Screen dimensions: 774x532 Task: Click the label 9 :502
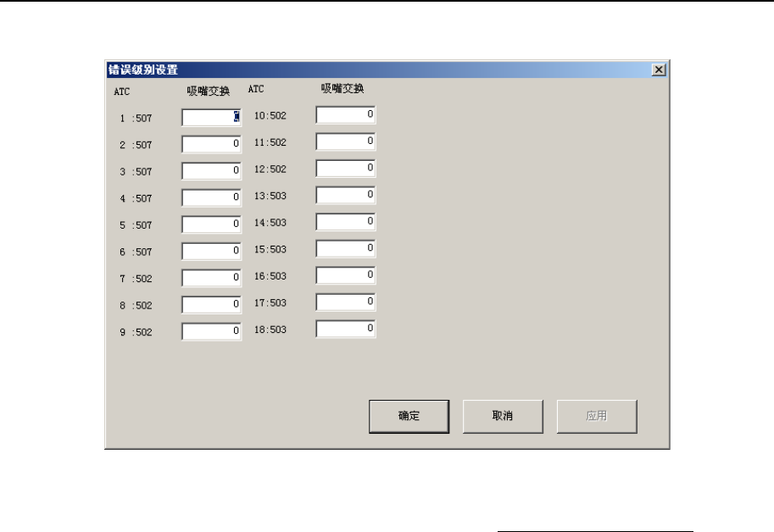(136, 332)
